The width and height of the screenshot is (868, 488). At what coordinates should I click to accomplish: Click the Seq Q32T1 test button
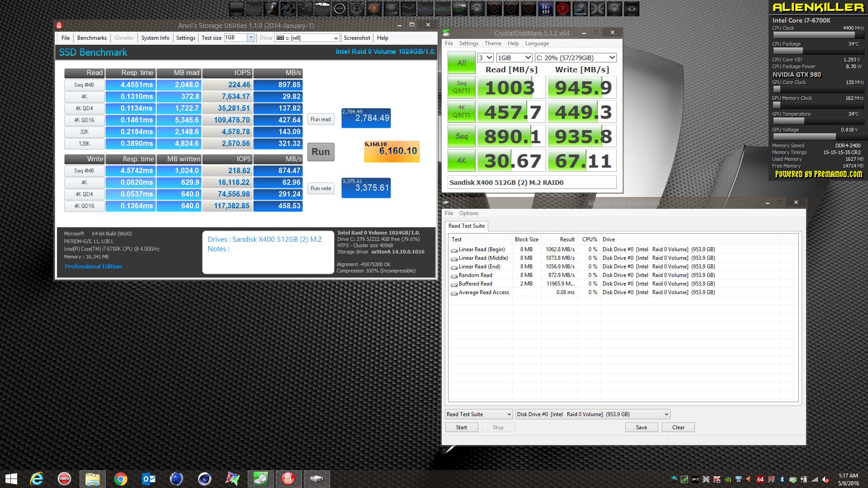pyautogui.click(x=461, y=87)
